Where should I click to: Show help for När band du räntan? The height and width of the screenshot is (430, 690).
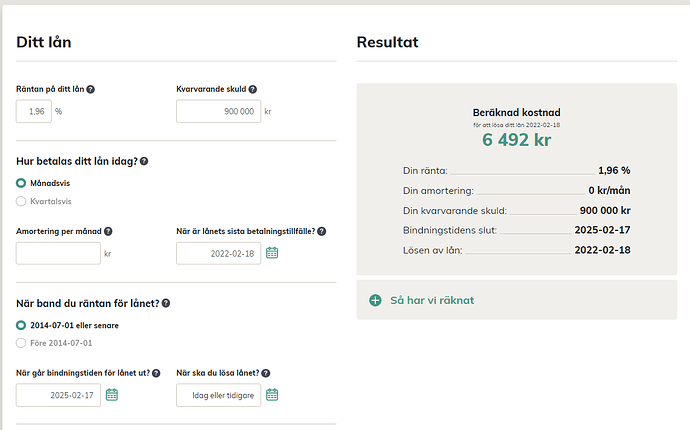166,303
